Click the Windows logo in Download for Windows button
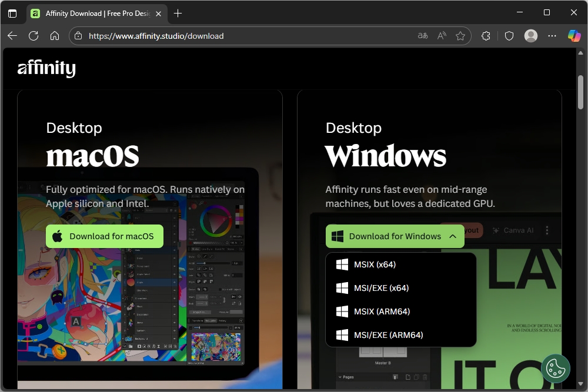The height and width of the screenshot is (392, 588). (x=338, y=236)
